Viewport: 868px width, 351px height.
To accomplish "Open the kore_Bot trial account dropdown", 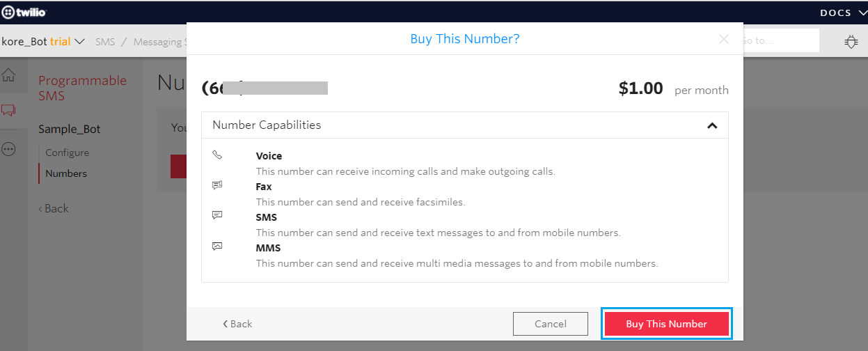I will (x=43, y=41).
